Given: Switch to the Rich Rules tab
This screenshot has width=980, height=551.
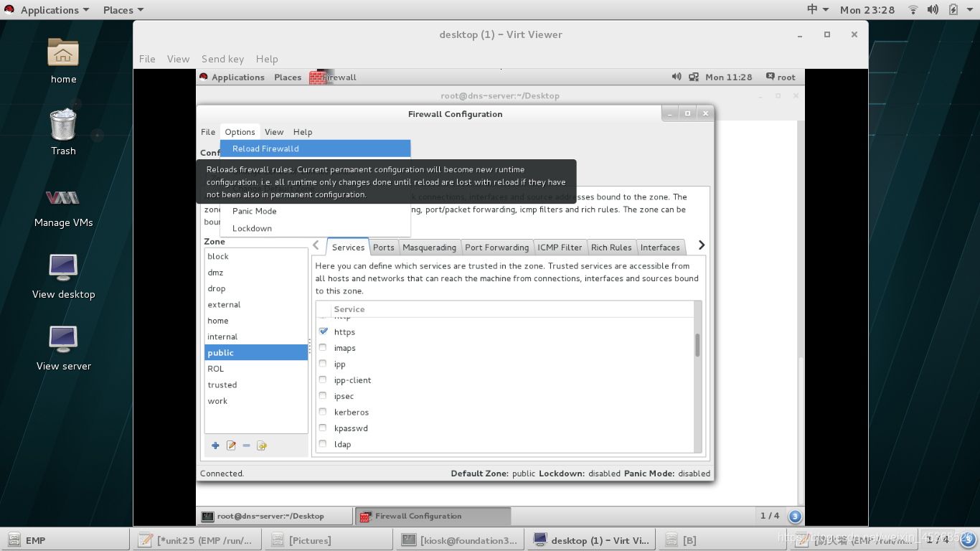Looking at the screenshot, I should pos(611,248).
